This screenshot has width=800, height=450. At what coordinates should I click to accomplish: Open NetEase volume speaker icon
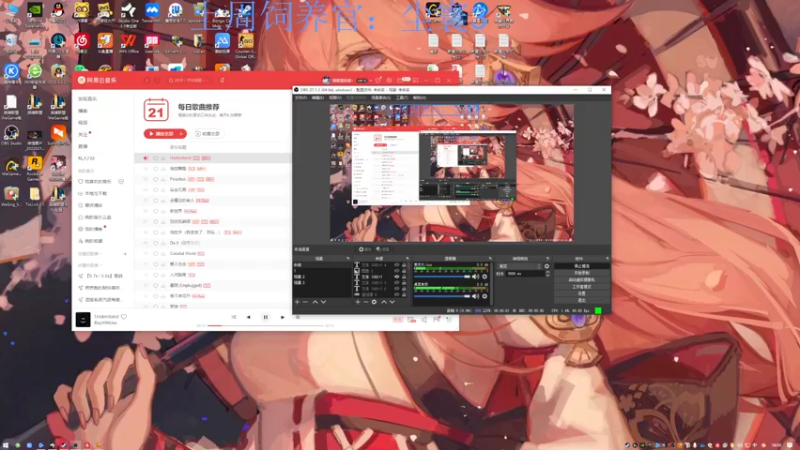(424, 320)
